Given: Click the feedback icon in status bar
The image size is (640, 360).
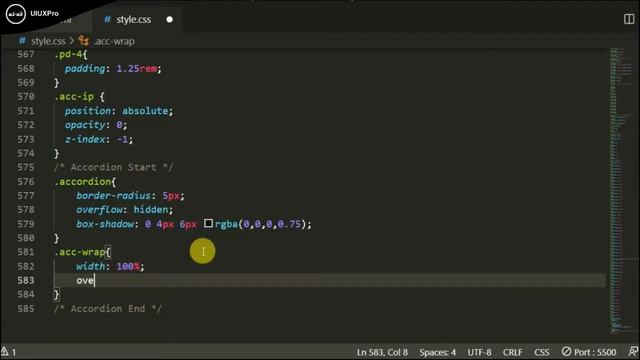Looking at the screenshot, I should pos(633,352).
